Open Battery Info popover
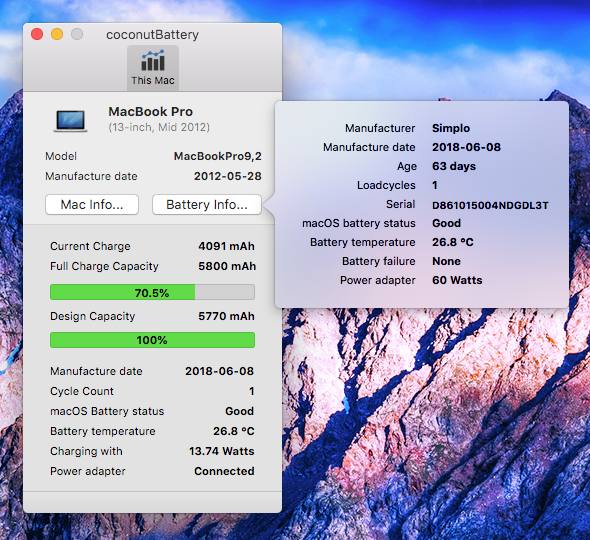590x540 pixels. (x=207, y=205)
